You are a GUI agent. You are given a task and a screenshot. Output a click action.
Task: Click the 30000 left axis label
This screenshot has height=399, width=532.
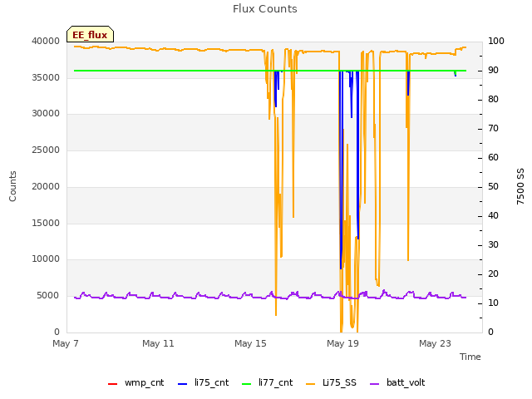point(46,113)
